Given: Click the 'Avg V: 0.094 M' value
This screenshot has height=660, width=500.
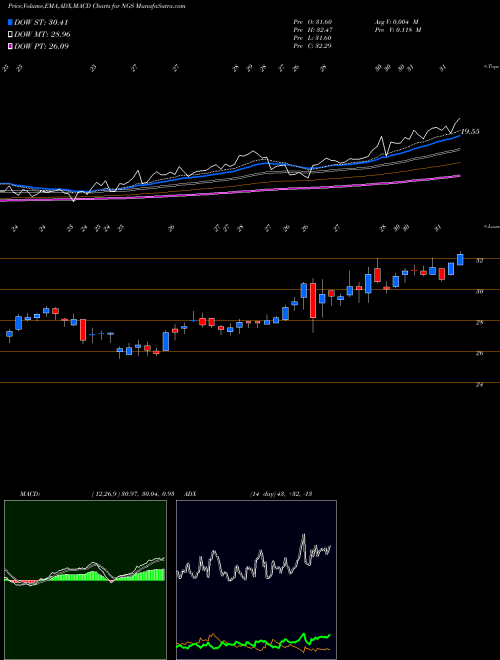Looking at the screenshot, I should 397,21.
